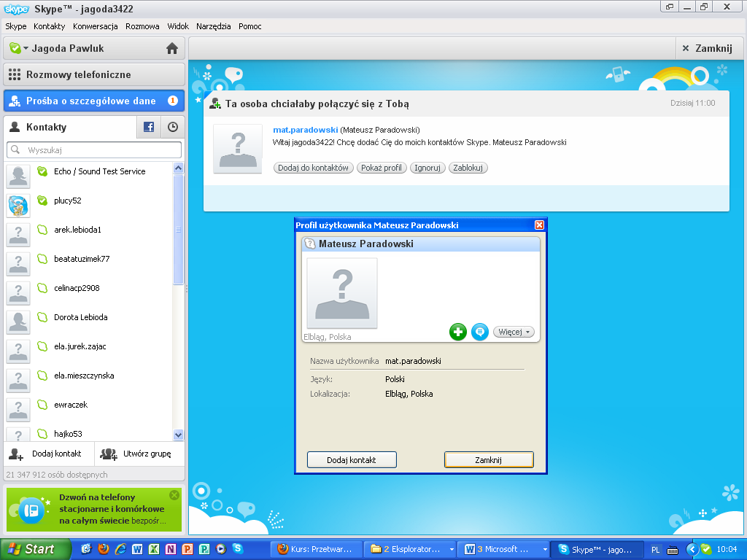Click the PL language indicator in tray
The image size is (747, 560).
coord(656,550)
